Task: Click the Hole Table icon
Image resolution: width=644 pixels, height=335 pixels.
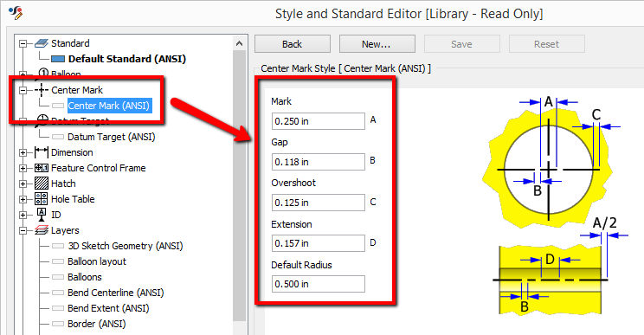Action: [42, 199]
